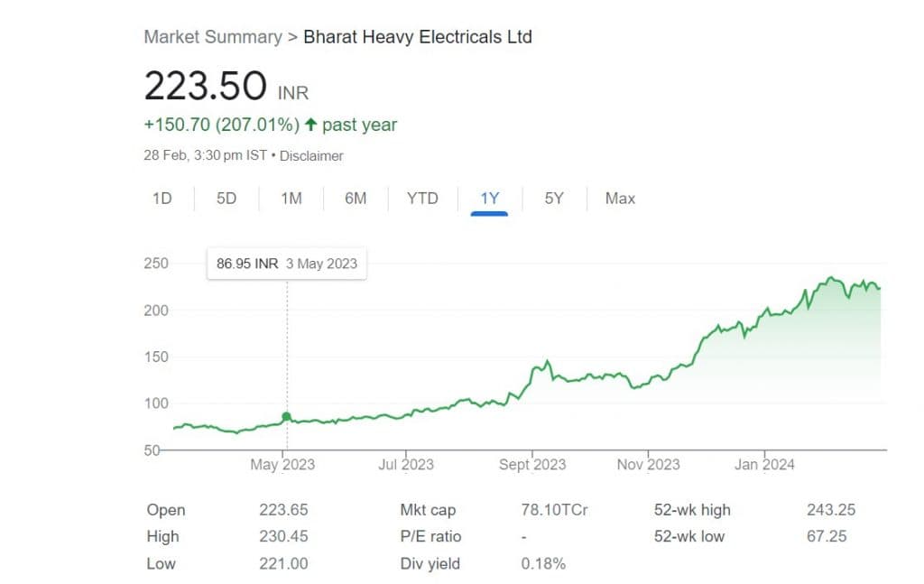This screenshot has width=924, height=584.
Task: Click the Mkt cap value 78.10TCr
Action: (554, 510)
